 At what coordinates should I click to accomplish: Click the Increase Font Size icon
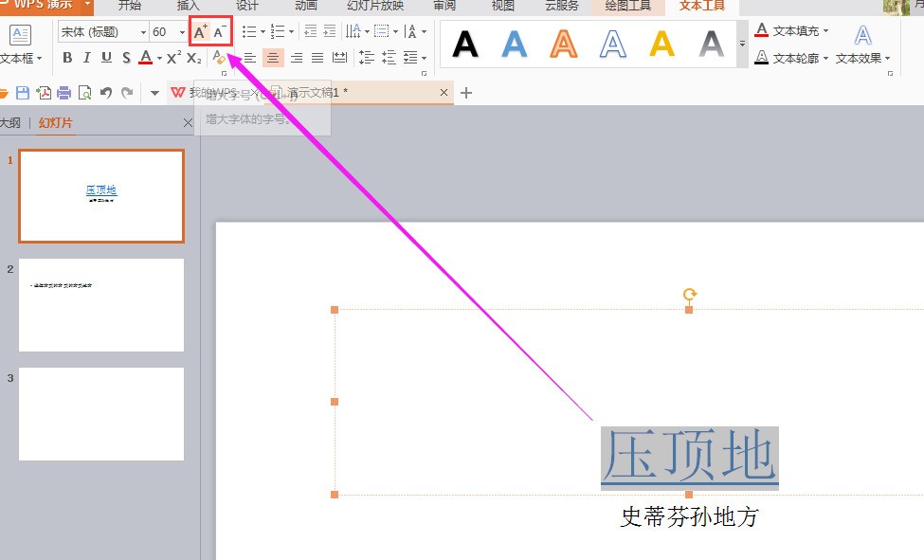click(x=199, y=31)
